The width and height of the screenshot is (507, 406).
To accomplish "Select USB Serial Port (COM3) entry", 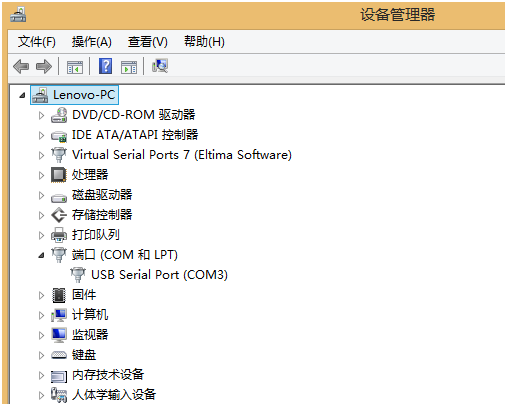I will click(159, 275).
